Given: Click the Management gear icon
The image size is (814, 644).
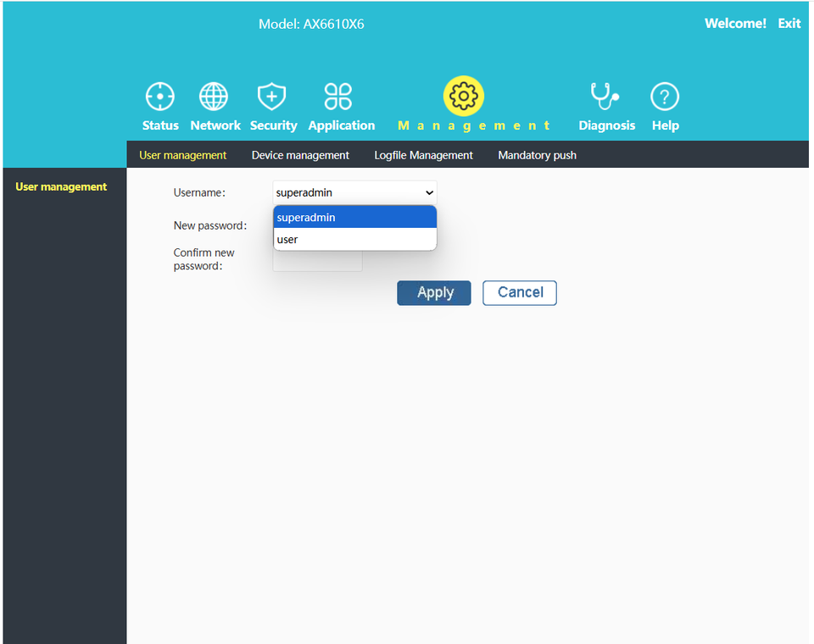Looking at the screenshot, I should [x=464, y=97].
